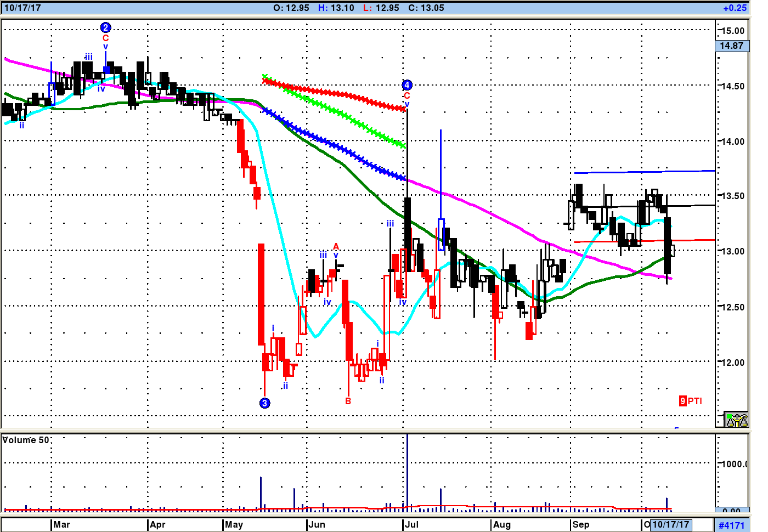
Task: Click the 12.00 price axis label
Action: click(x=732, y=363)
